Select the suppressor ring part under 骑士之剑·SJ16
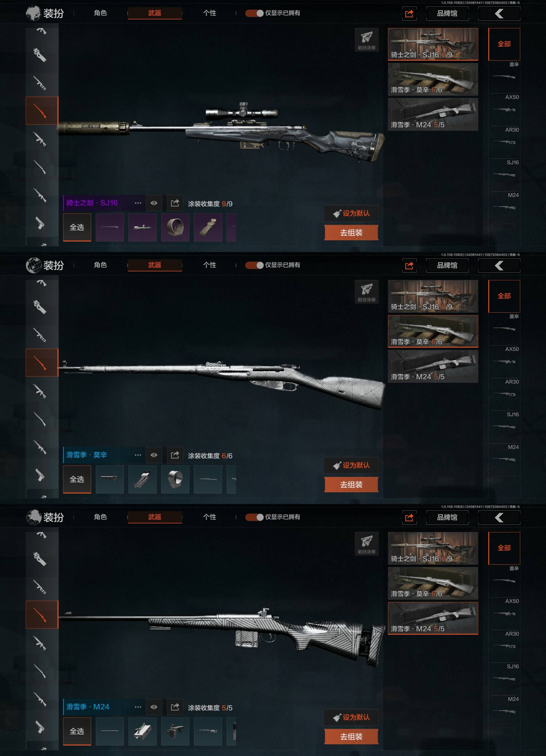Screen dimensions: 546x756 [175, 228]
